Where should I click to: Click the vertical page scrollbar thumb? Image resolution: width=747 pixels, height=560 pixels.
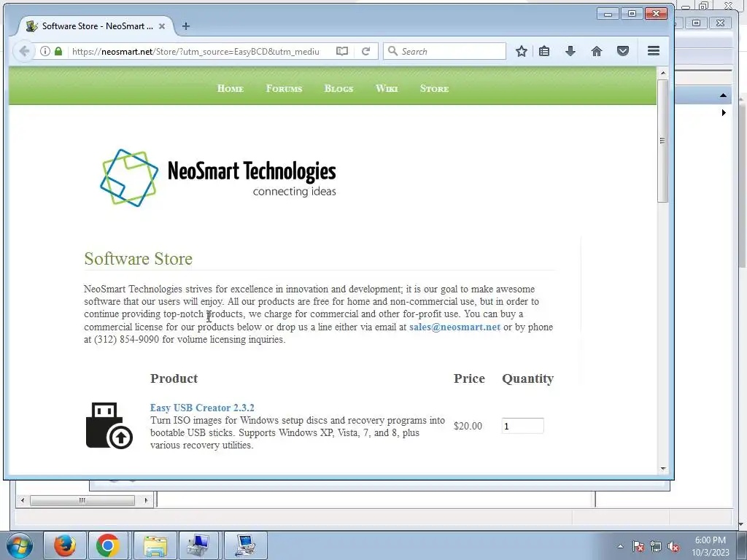tap(662, 141)
